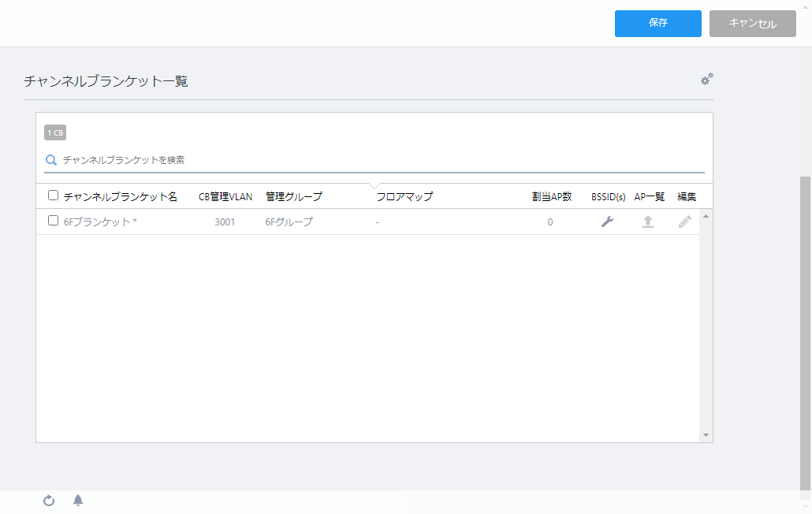812x514 pixels.
Task: Click the pencil edit icon for 6Fブランケット
Action: pyautogui.click(x=684, y=222)
